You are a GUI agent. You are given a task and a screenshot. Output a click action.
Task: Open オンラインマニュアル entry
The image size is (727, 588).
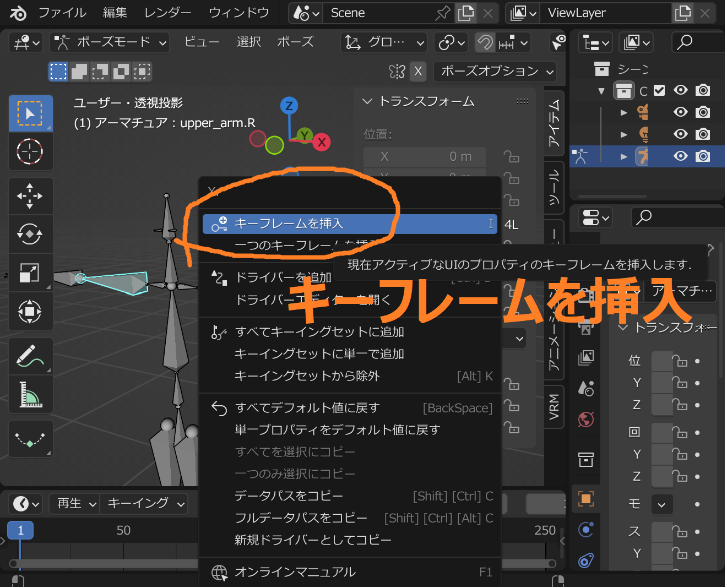295,572
